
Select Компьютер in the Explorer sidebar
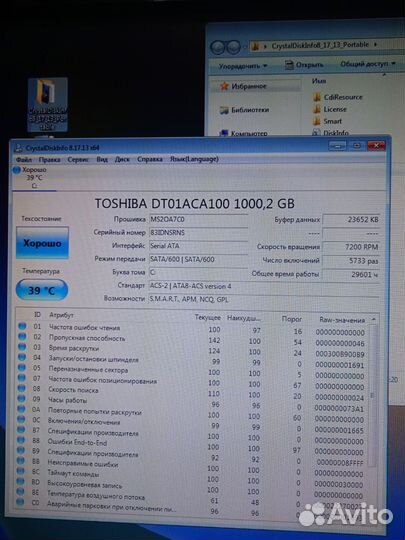click(243, 133)
